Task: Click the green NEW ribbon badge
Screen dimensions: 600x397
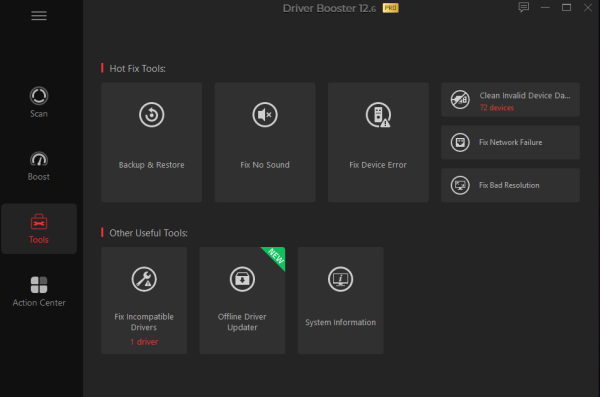Action: 276,256
